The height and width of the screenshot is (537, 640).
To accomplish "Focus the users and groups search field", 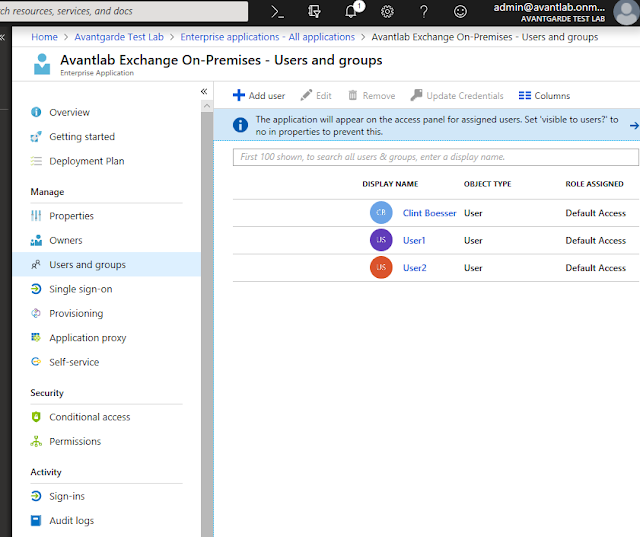I will pyautogui.click(x=436, y=157).
